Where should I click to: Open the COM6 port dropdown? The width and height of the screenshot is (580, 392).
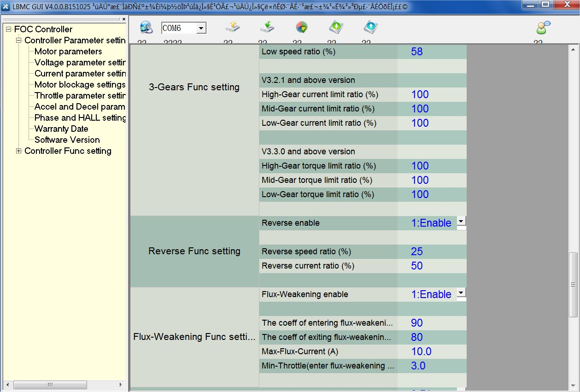(201, 29)
